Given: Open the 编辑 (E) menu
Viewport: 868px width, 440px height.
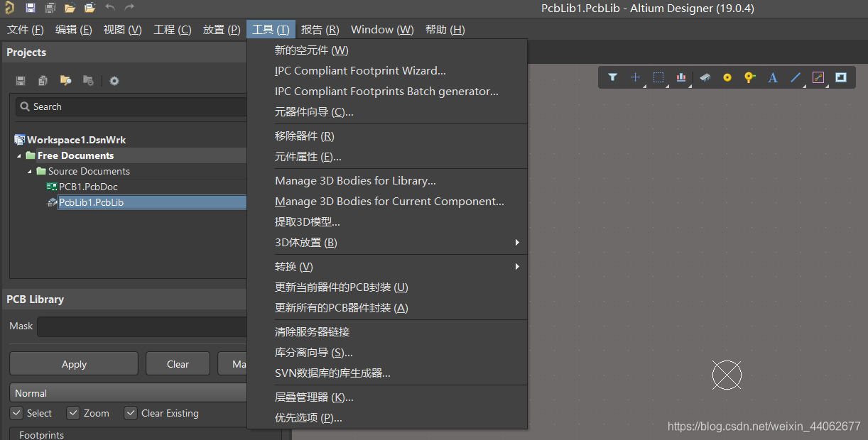Looking at the screenshot, I should pyautogui.click(x=74, y=29).
